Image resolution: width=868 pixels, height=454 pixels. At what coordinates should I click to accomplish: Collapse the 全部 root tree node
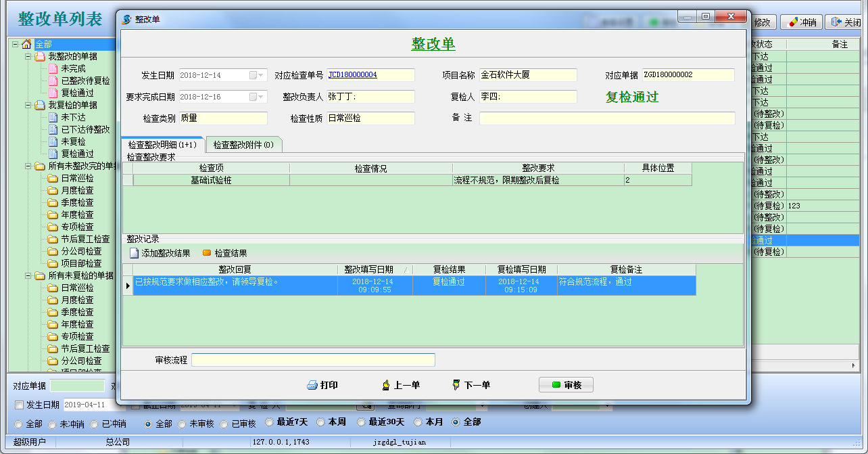[x=16, y=44]
